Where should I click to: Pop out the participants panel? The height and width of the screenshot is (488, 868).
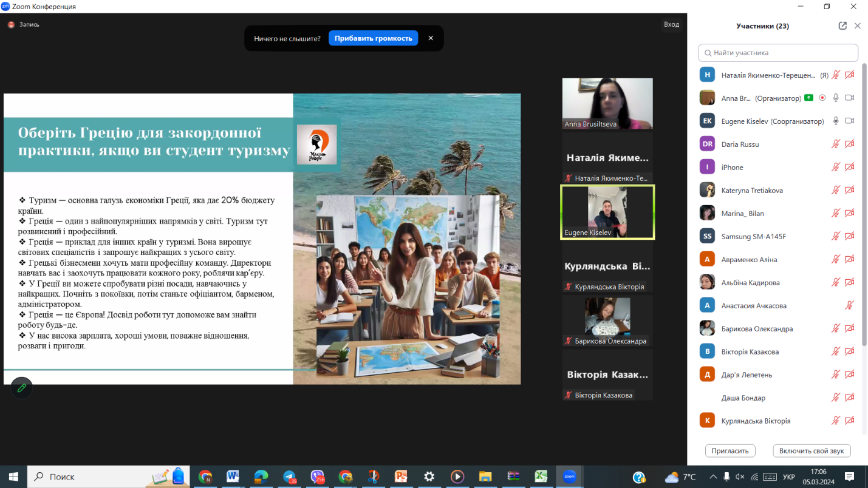pyautogui.click(x=842, y=25)
